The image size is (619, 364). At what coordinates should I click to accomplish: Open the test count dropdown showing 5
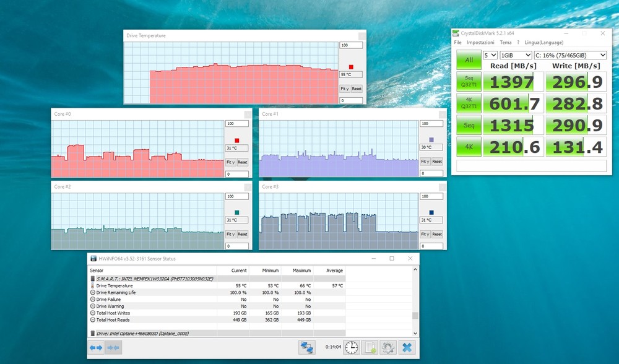click(490, 55)
